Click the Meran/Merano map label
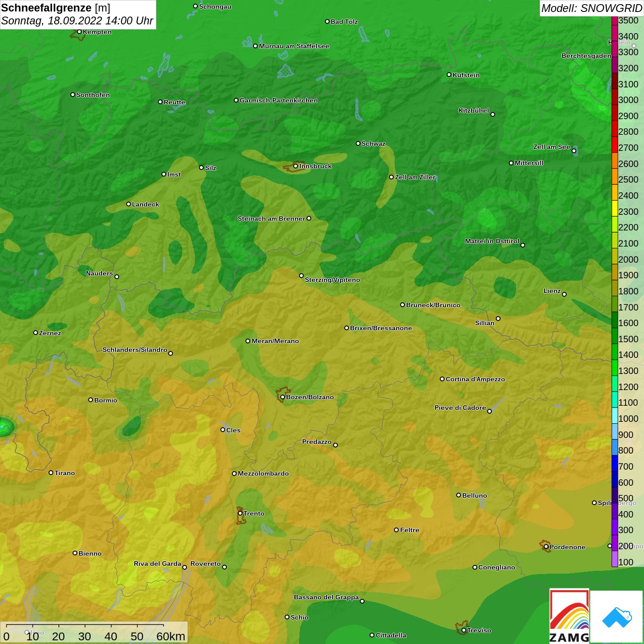 tap(275, 341)
